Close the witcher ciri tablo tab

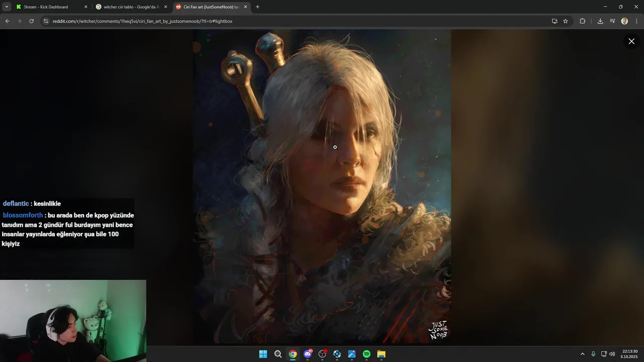tap(166, 7)
